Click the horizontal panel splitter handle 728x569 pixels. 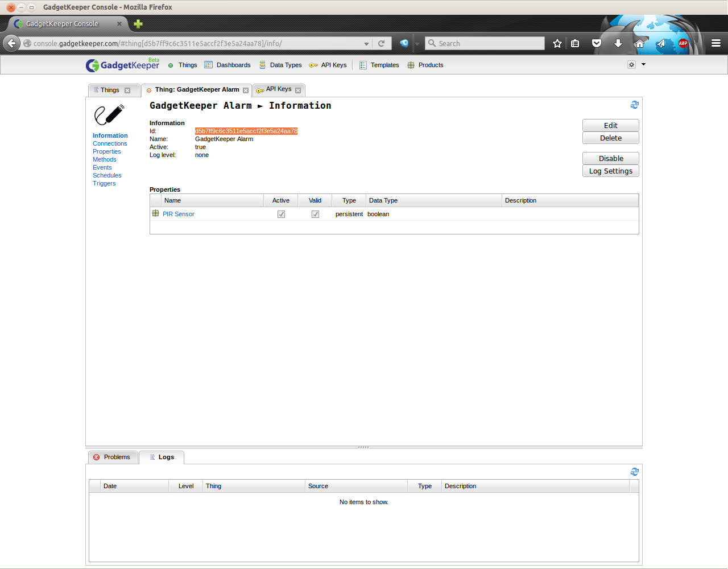tap(364, 447)
